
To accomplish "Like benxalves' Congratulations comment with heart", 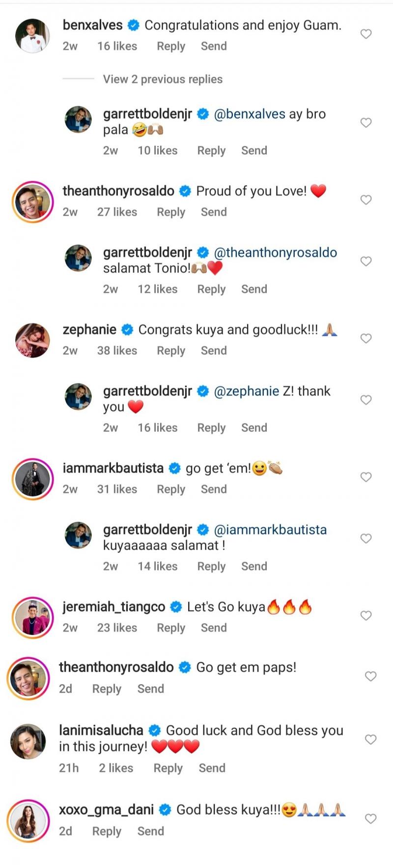I will (366, 34).
